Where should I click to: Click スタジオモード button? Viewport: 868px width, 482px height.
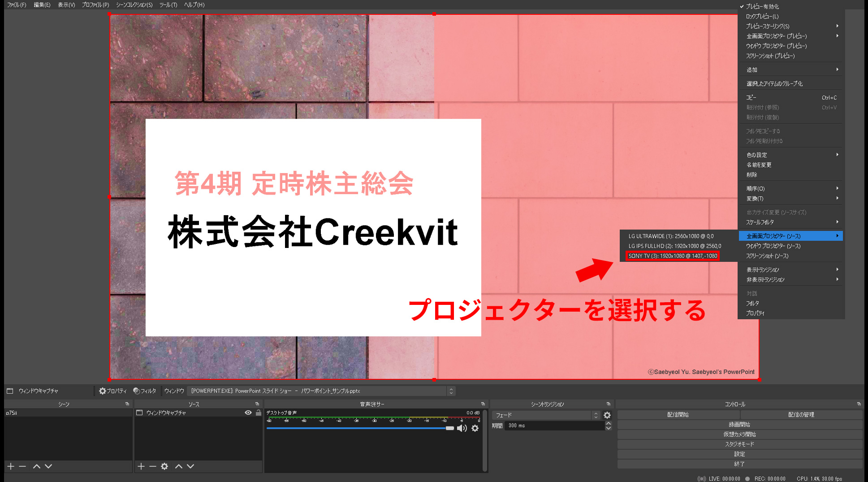tap(740, 444)
